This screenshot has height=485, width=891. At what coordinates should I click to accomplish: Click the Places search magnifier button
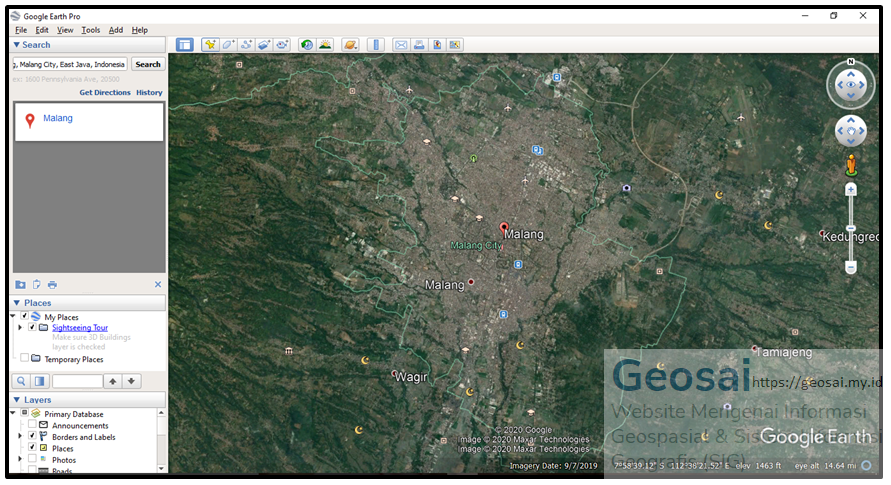click(x=21, y=381)
